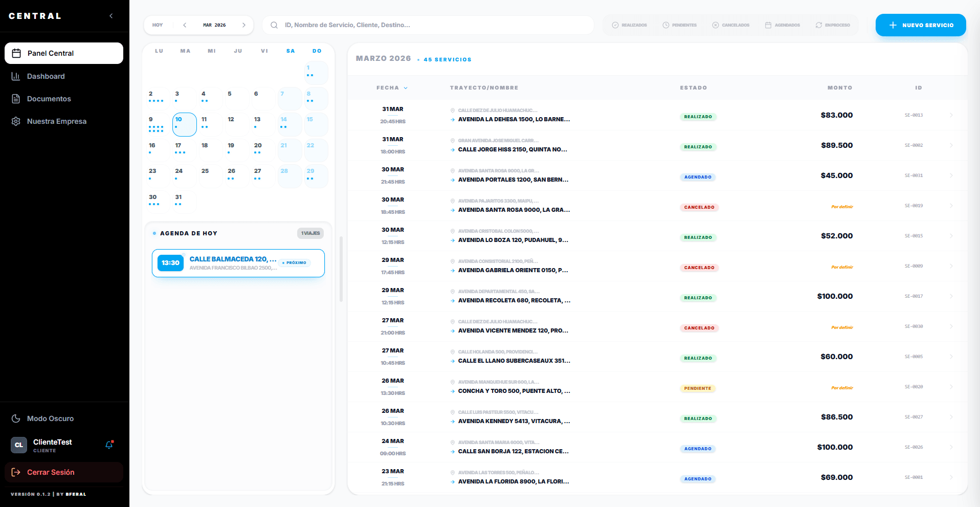The width and height of the screenshot is (980, 507).
Task: Click the notifications bell with red badge
Action: click(108, 445)
